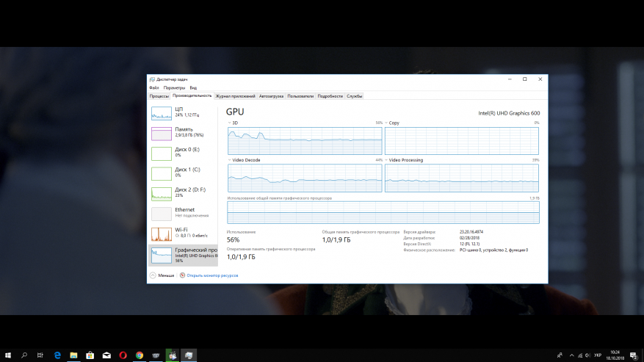
Task: Select Ethernet sidebar item
Action: point(183,213)
